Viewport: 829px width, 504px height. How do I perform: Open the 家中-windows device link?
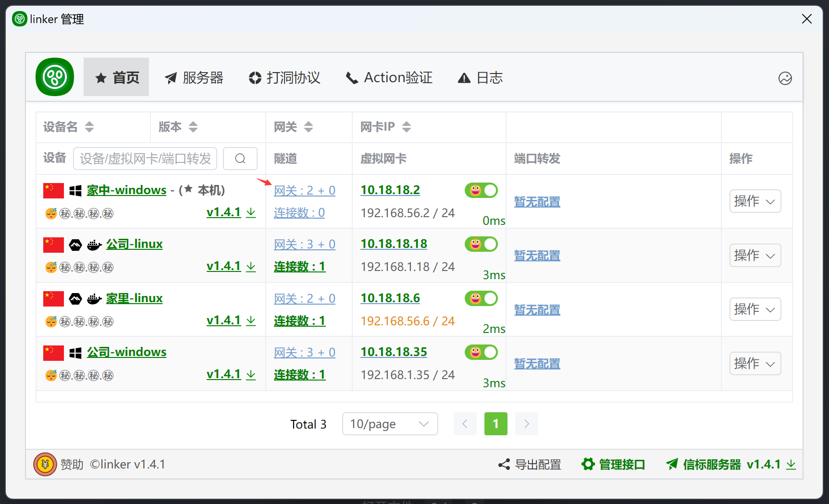point(127,190)
